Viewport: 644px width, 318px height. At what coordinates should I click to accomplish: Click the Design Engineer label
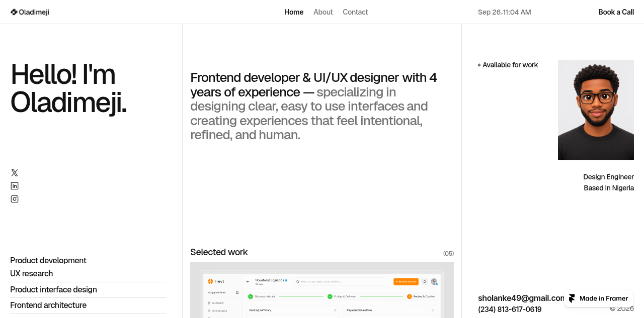pyautogui.click(x=608, y=177)
